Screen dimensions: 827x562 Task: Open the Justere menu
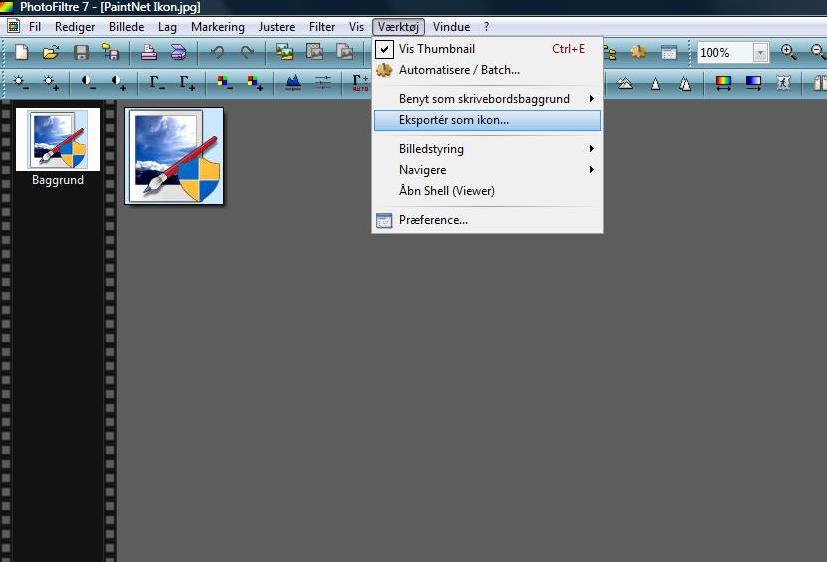(277, 26)
